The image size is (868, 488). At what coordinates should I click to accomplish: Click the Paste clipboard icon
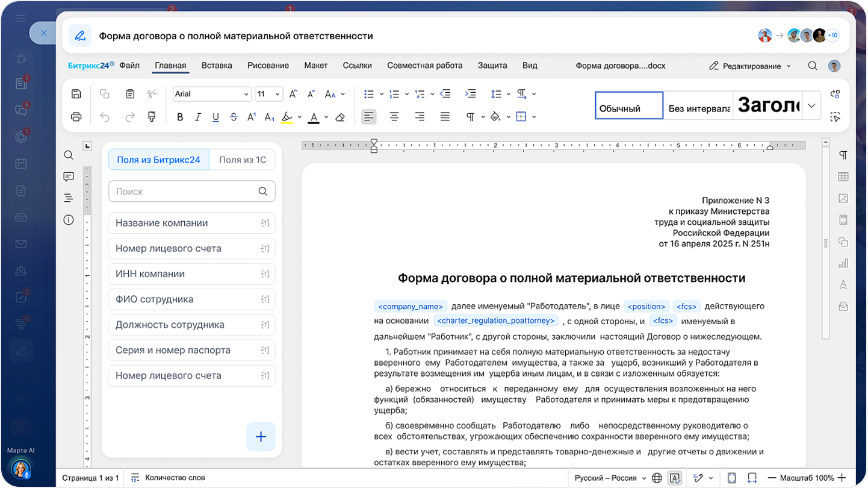(x=129, y=94)
